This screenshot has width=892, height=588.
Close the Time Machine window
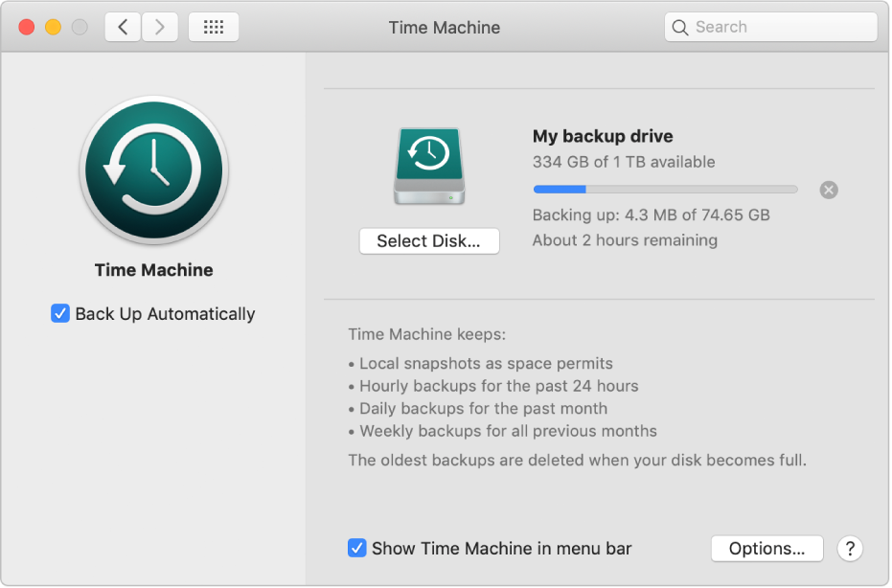point(27,27)
